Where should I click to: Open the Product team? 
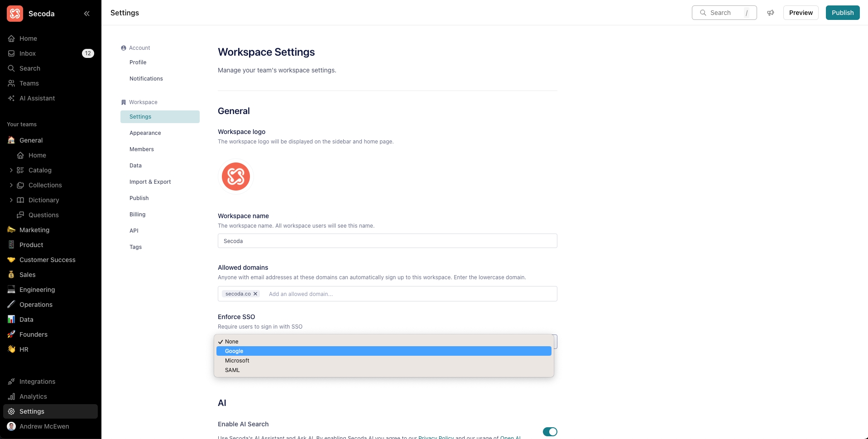coord(51,245)
